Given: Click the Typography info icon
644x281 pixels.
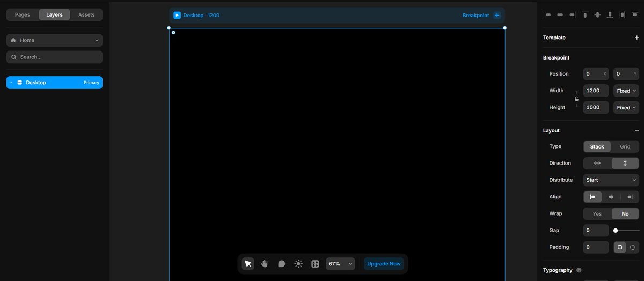Looking at the screenshot, I should (x=579, y=270).
